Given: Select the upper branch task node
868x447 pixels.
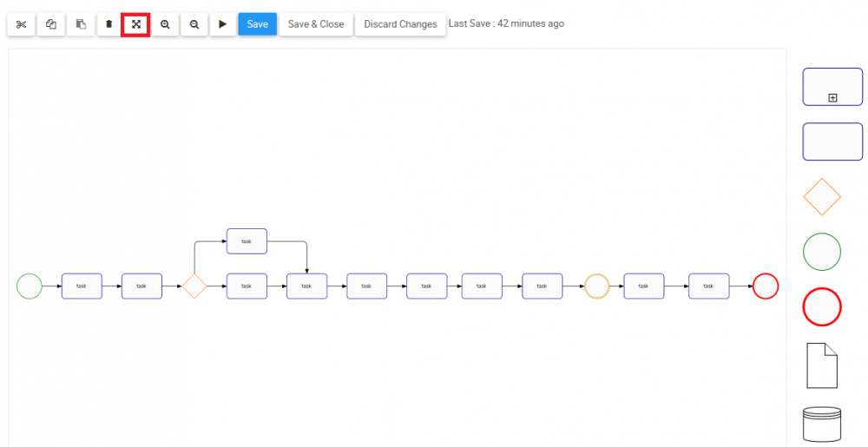Looking at the screenshot, I should point(247,241).
